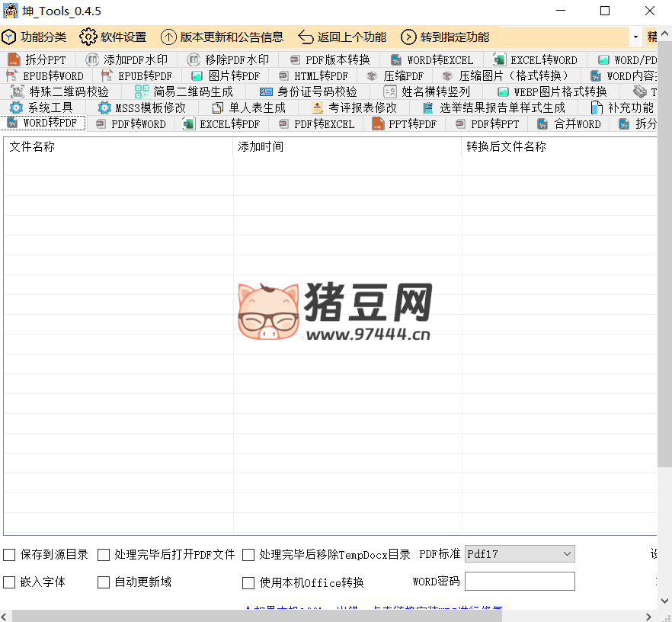The height and width of the screenshot is (622, 672).
Task: Open the PDF标准 dropdown showing Pdf17
Action: point(519,553)
